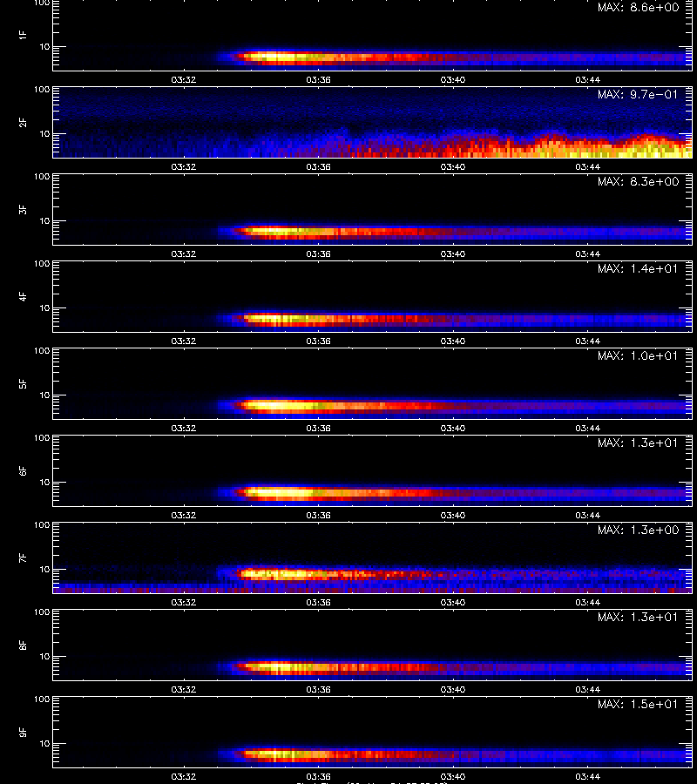Image resolution: width=697 pixels, height=784 pixels.
Task: Click the 03:36 tick label below panel 1F
Action: pos(319,79)
